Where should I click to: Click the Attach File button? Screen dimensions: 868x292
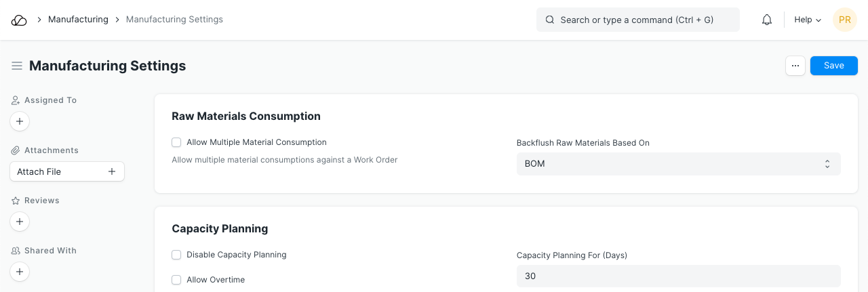tap(67, 171)
